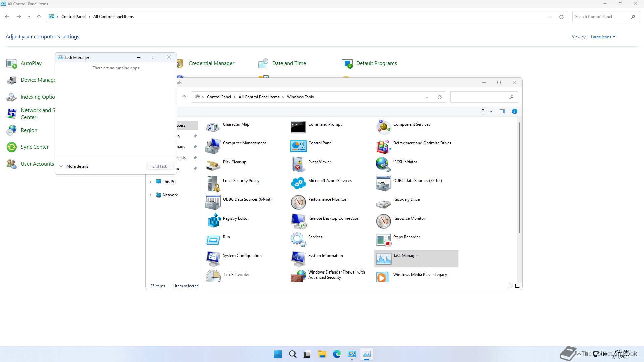Open Sync Center
644x362 pixels.
tap(35, 147)
